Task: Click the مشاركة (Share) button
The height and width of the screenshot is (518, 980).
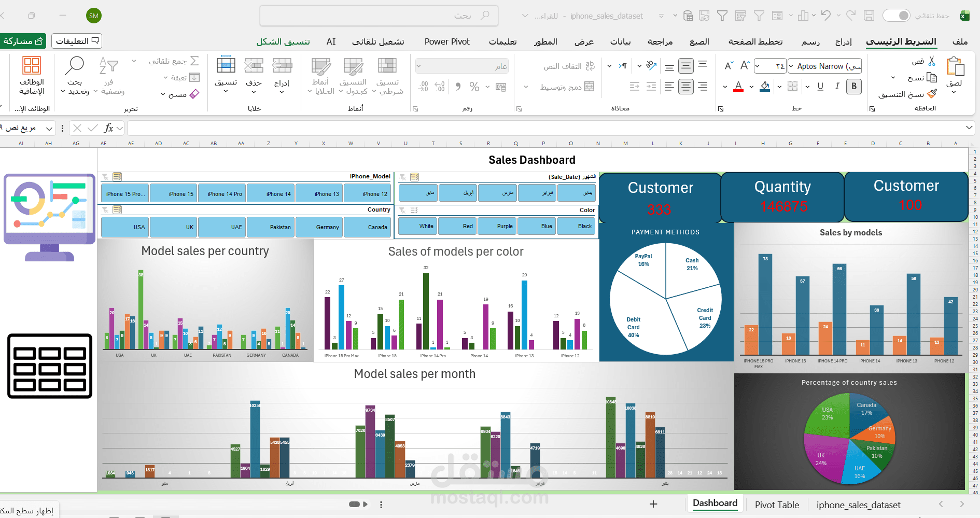Action: [x=23, y=41]
